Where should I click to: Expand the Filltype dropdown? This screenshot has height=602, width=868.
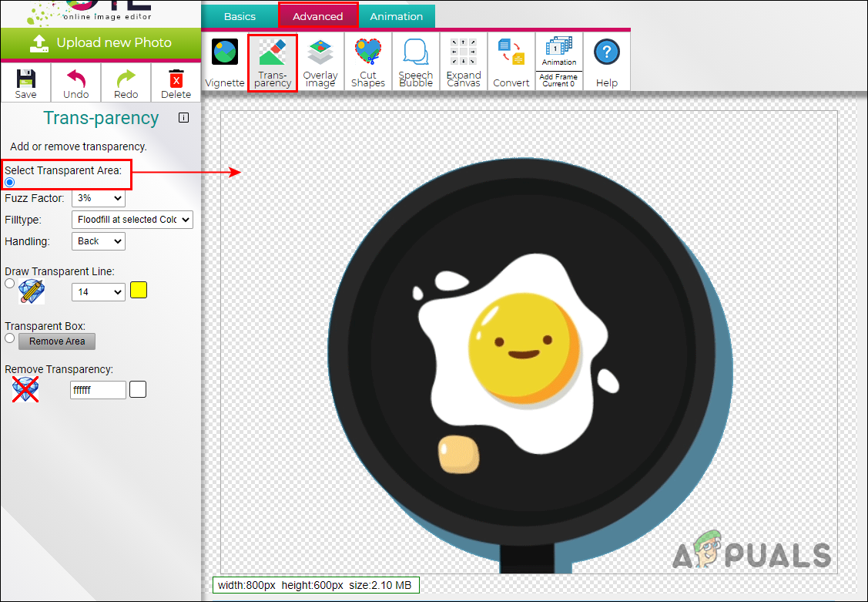coord(132,220)
